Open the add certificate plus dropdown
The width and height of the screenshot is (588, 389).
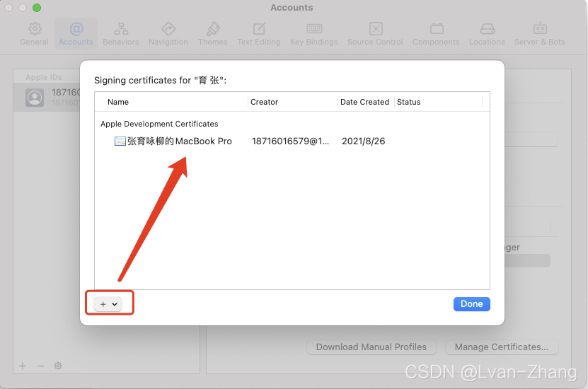tap(108, 304)
